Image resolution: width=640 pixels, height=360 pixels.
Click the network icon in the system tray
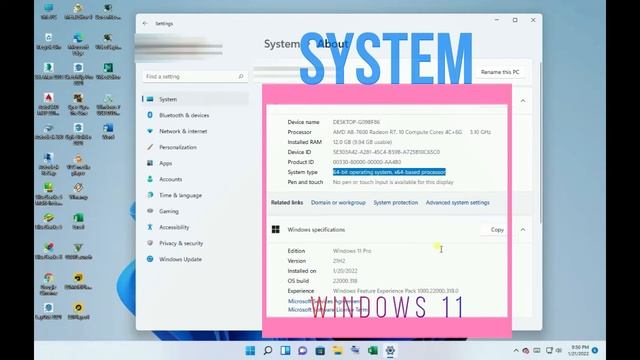pos(549,351)
